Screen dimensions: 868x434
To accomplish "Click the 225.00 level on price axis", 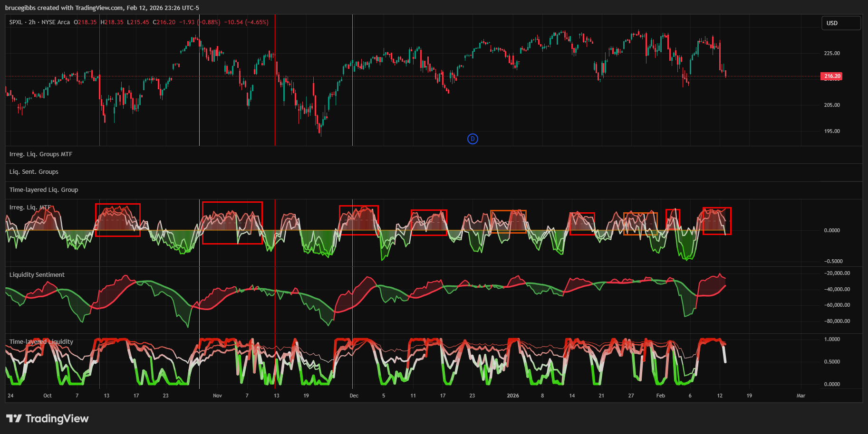I will coord(832,53).
